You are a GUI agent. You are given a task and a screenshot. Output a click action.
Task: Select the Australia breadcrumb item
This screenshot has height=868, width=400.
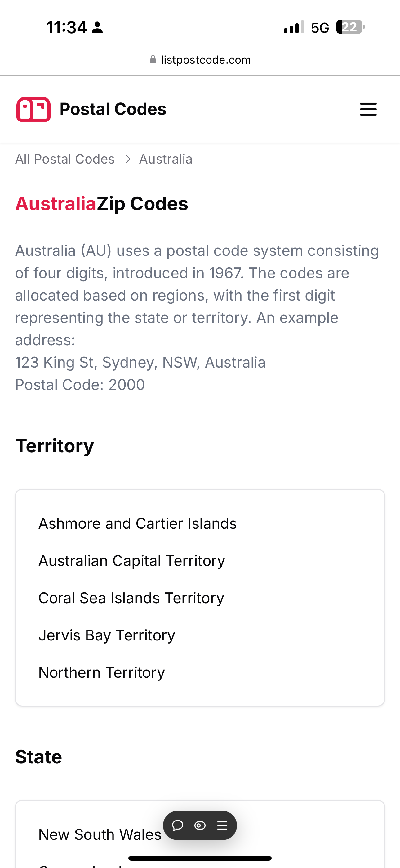(166, 159)
